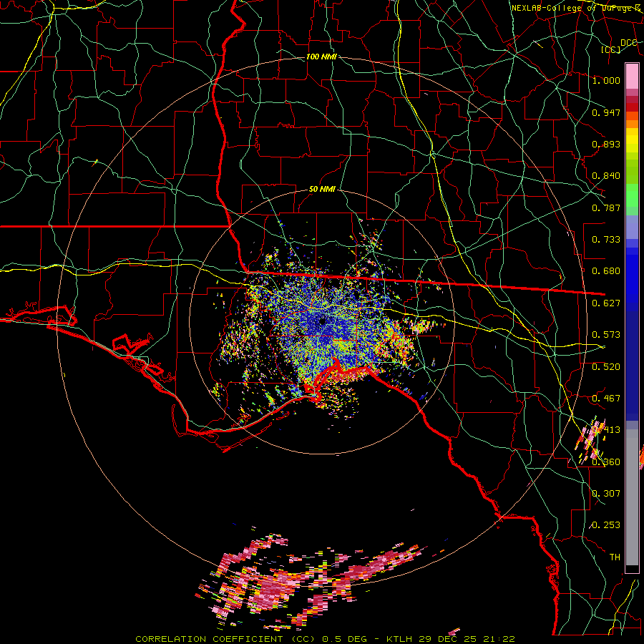
Task: Click the 0.840 scale value
Action: (606, 176)
